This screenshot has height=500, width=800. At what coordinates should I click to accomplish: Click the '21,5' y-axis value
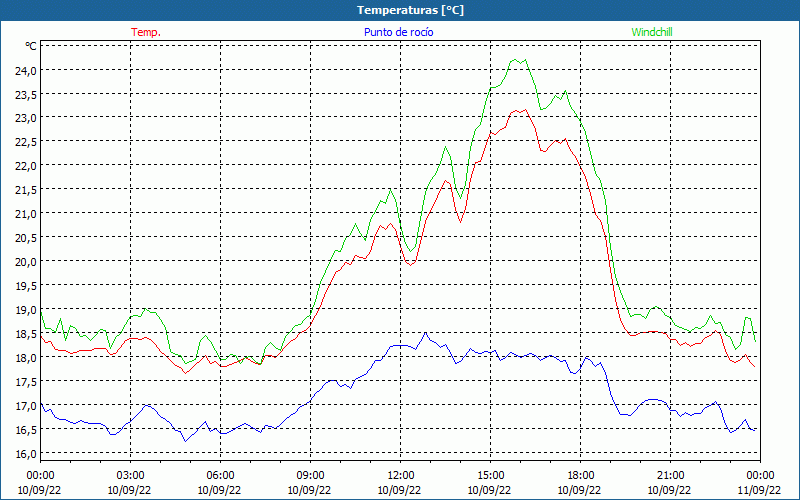coord(26,190)
